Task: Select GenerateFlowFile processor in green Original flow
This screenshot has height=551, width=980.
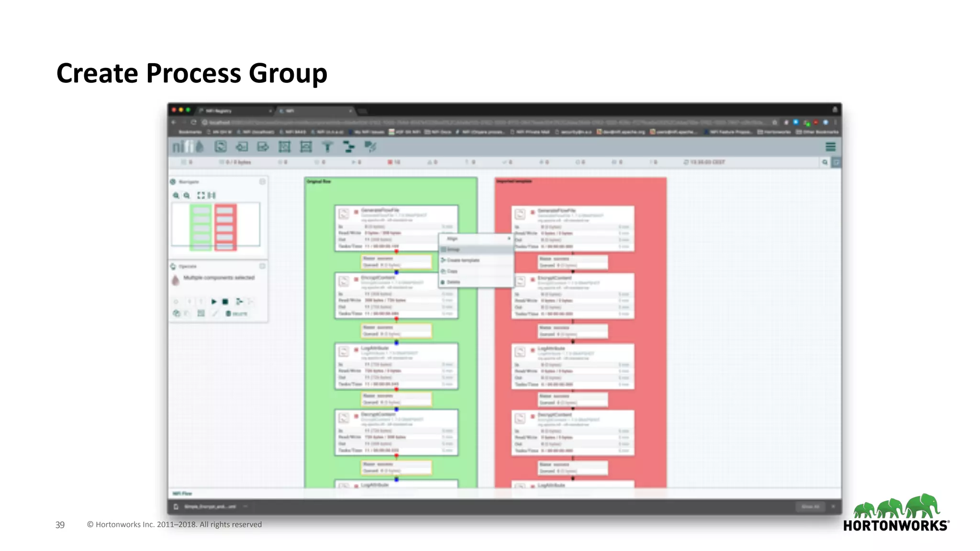Action: [396, 228]
